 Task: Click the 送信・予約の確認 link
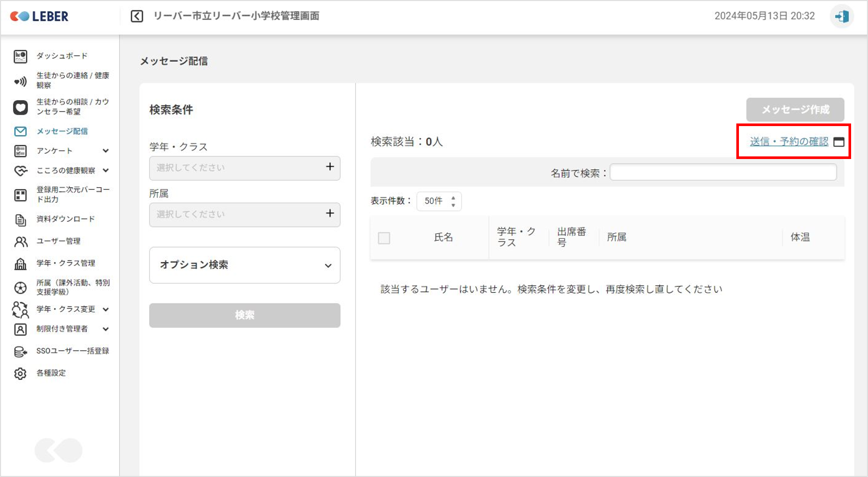pyautogui.click(x=789, y=142)
